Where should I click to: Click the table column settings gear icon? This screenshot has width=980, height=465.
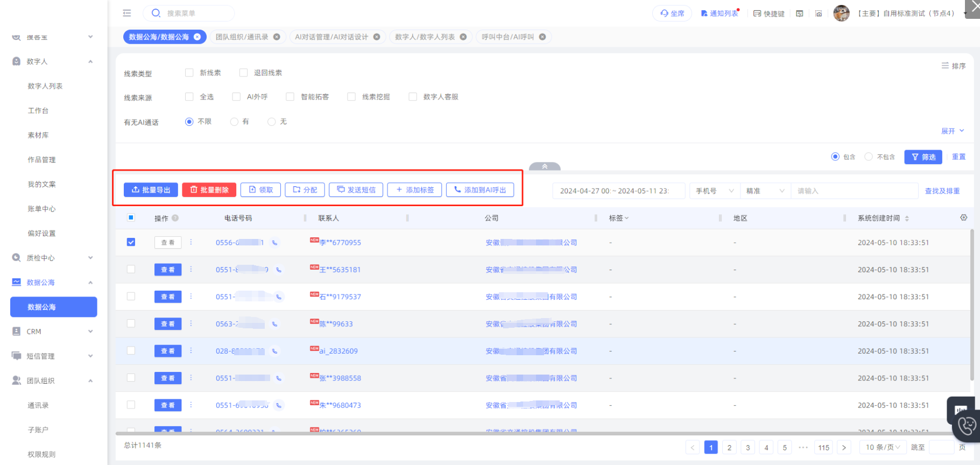pyautogui.click(x=963, y=217)
